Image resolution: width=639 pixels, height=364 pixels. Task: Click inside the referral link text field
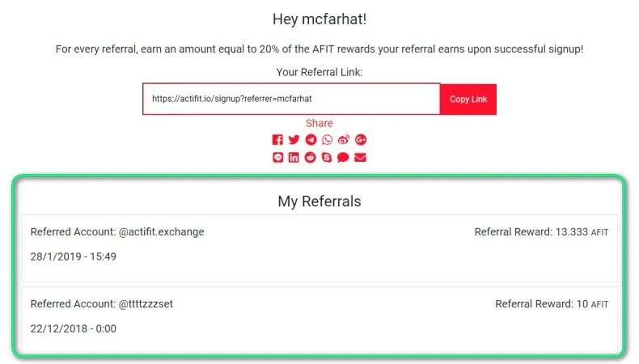(291, 99)
